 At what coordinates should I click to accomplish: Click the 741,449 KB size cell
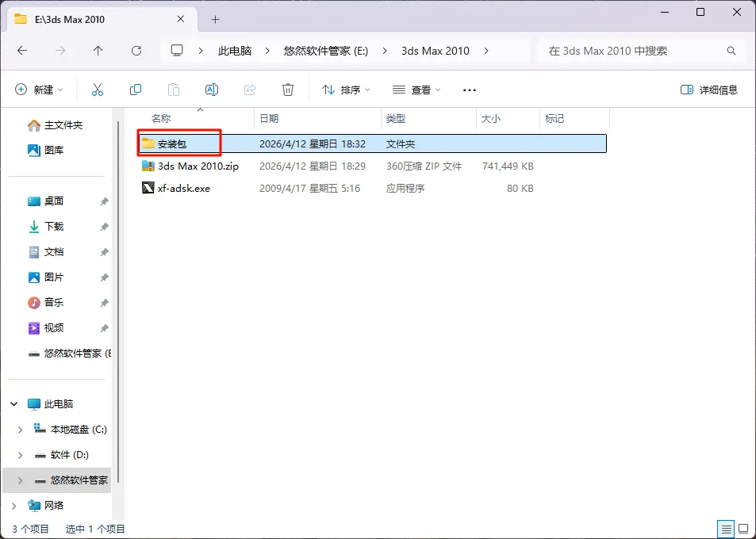click(508, 166)
